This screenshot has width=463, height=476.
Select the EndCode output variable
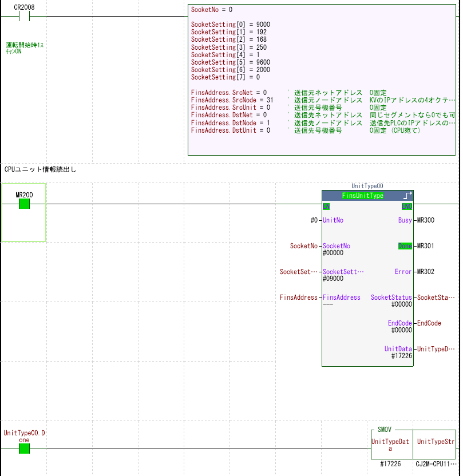429,323
